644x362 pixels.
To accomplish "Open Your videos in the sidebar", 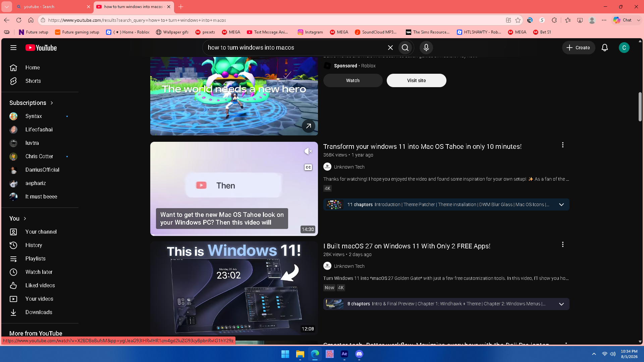I will pyautogui.click(x=40, y=299).
